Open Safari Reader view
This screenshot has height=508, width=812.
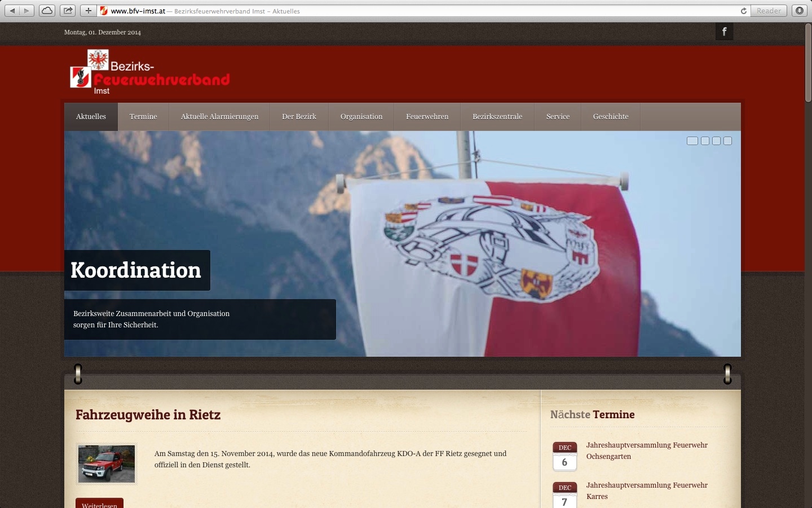(x=769, y=11)
